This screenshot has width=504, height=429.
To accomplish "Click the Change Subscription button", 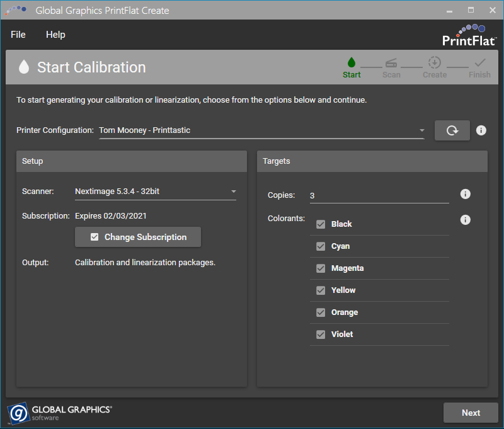I will coord(137,237).
